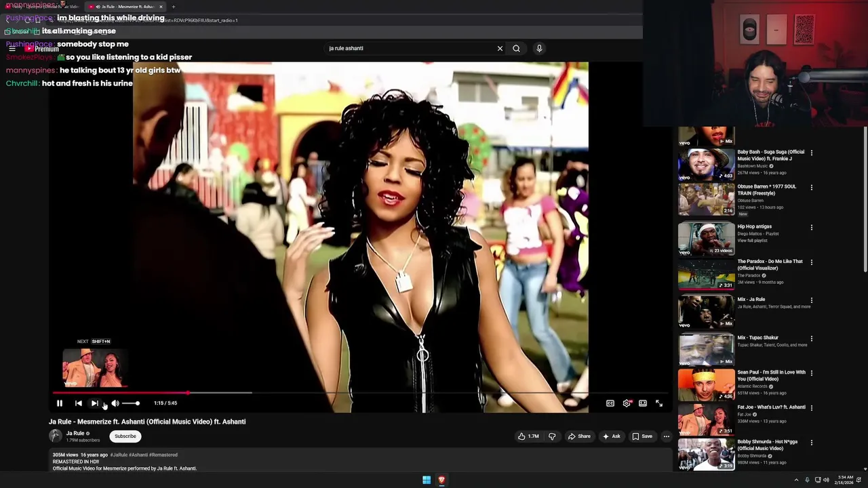This screenshot has height=488, width=868.
Task: Open taskbar volume control
Action: point(825,480)
